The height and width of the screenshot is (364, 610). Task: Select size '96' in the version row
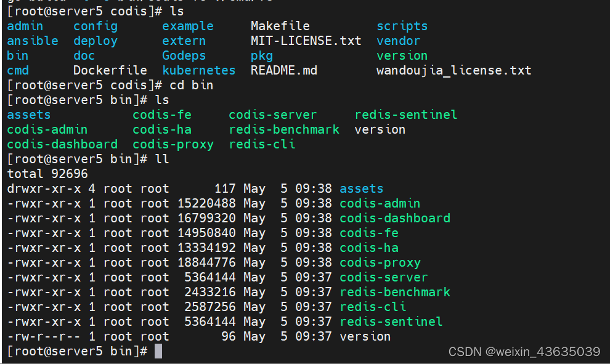pos(229,336)
